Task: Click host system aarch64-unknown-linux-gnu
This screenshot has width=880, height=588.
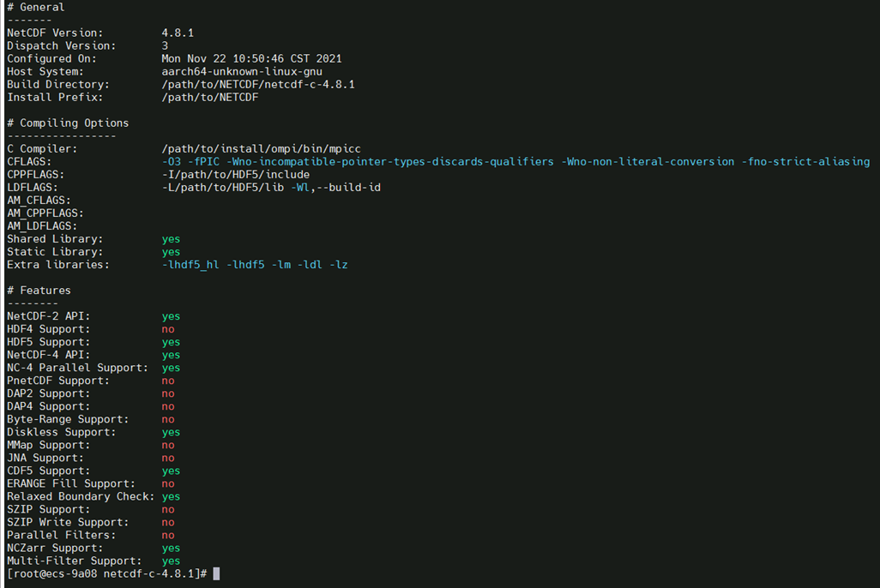Action: click(x=242, y=71)
